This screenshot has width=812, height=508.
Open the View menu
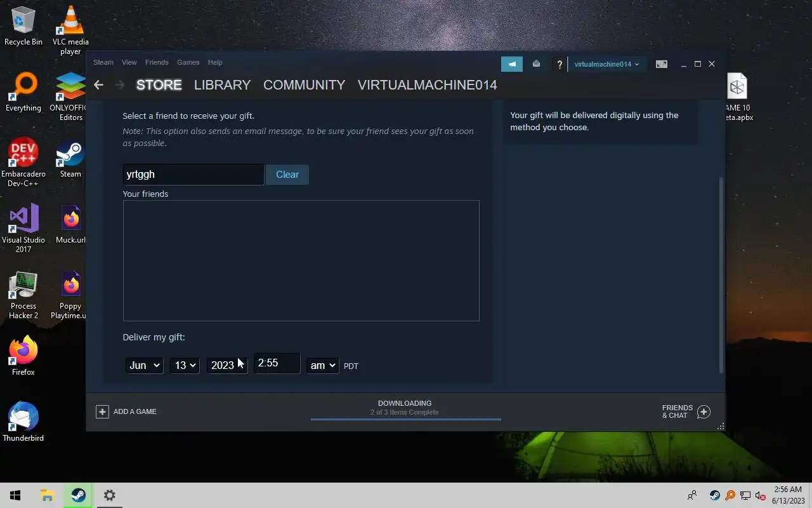[129, 62]
